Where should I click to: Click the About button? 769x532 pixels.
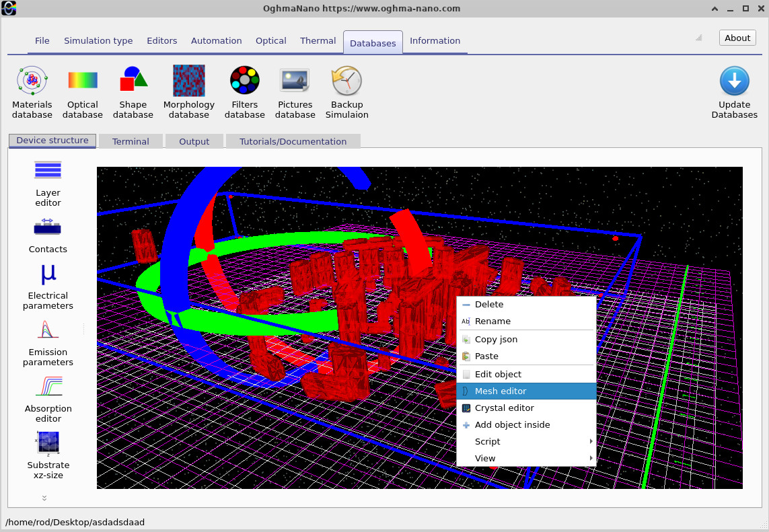tap(737, 38)
